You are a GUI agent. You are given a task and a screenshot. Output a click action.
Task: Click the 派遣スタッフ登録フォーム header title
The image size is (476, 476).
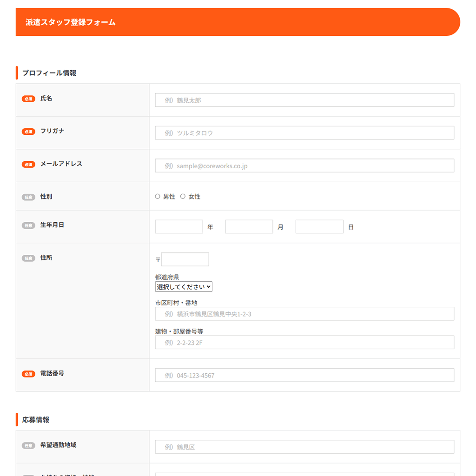click(x=71, y=22)
